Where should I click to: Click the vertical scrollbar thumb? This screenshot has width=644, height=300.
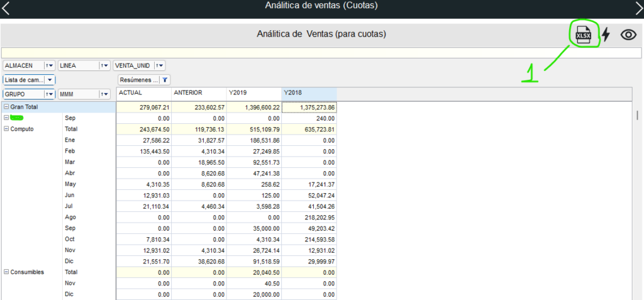[x=637, y=115]
